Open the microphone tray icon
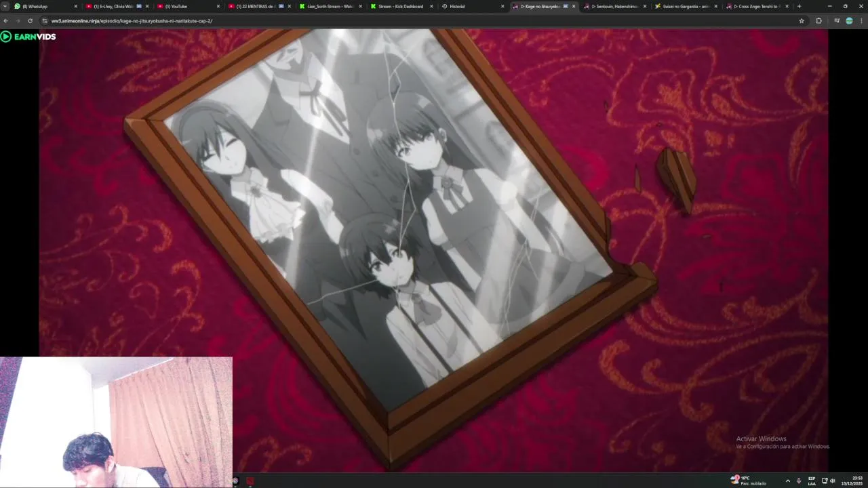 click(798, 481)
